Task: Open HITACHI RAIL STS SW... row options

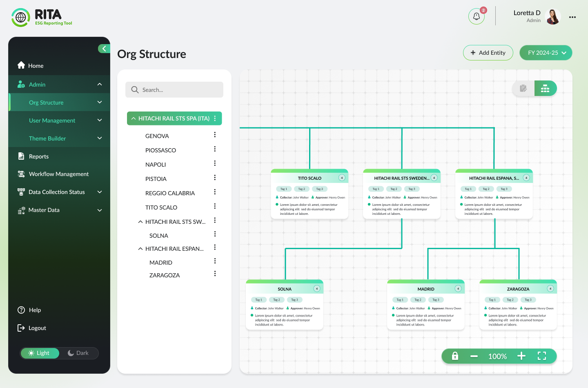Action: pyautogui.click(x=215, y=221)
